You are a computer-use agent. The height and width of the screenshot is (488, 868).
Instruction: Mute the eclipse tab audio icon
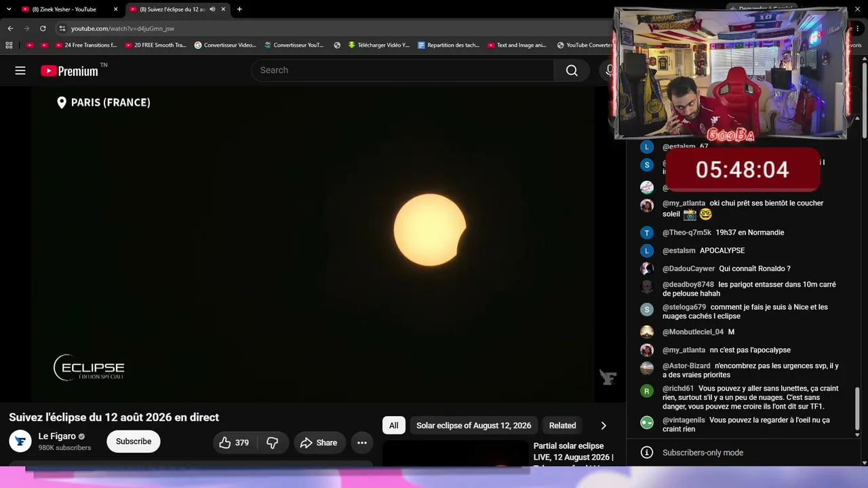click(x=212, y=9)
